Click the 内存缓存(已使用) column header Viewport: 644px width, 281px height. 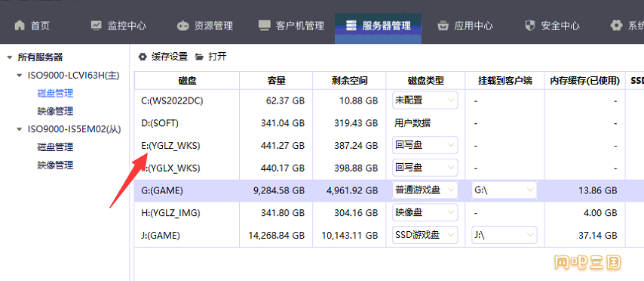[585, 81]
